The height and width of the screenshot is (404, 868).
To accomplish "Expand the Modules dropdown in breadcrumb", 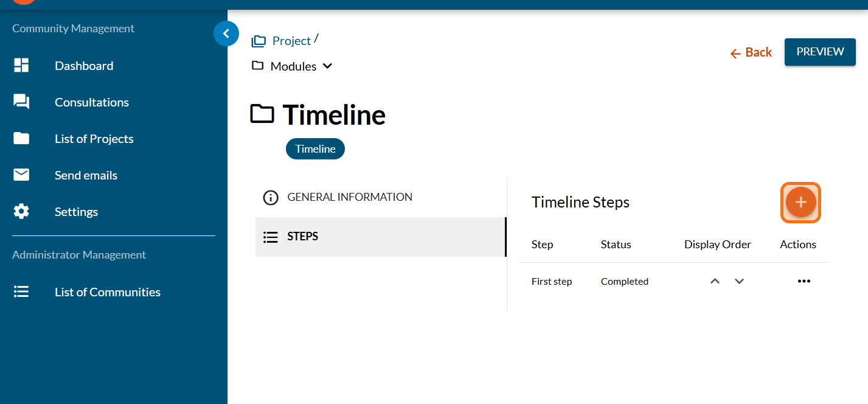I will (x=327, y=66).
